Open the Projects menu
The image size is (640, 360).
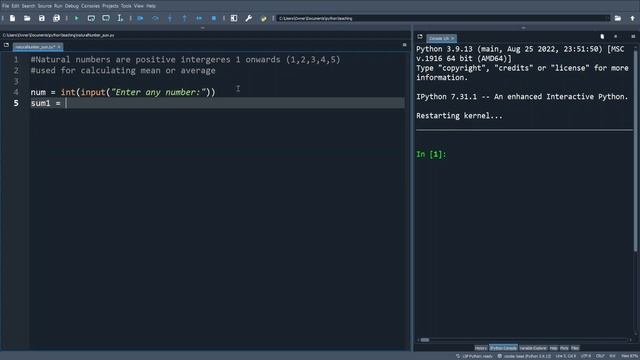click(110, 6)
